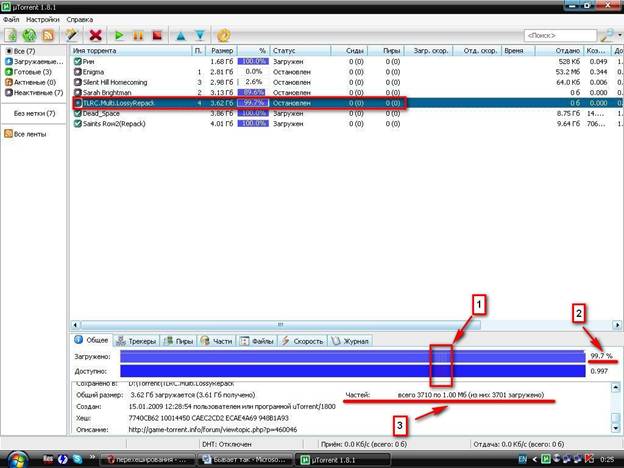Switch to the Пиры tab

click(178, 341)
